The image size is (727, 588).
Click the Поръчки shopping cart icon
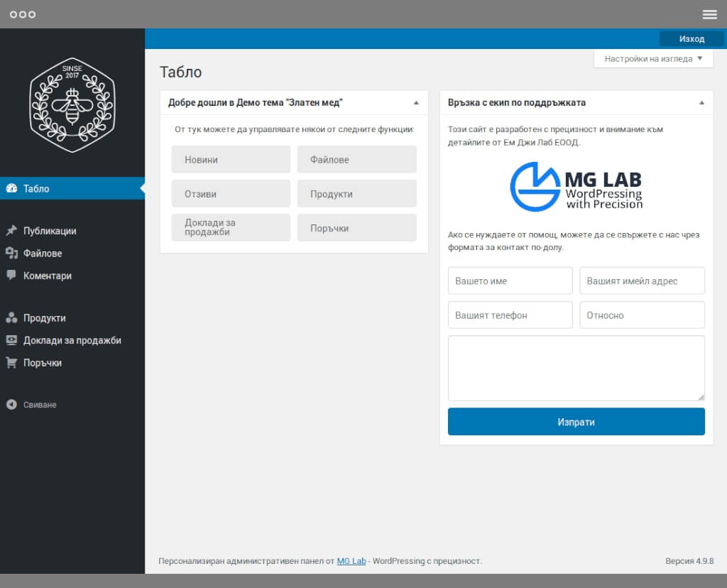(x=11, y=363)
